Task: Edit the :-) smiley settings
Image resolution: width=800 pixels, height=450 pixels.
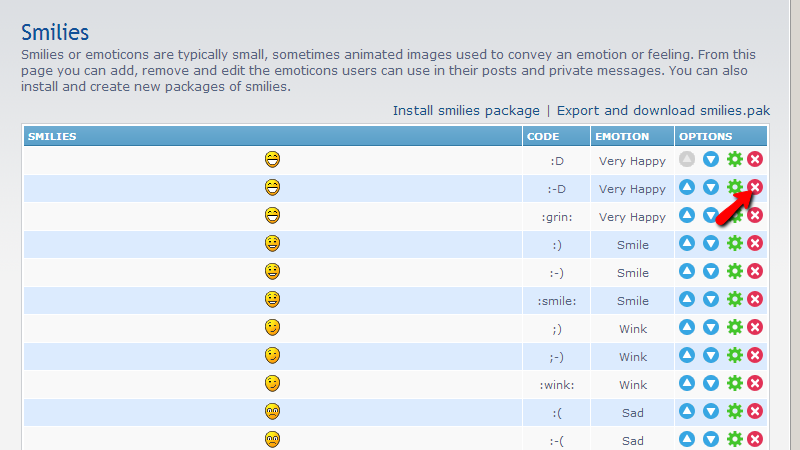Action: [734, 271]
